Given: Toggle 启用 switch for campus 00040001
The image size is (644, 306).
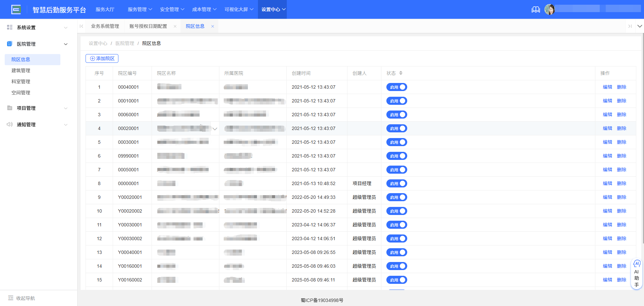Looking at the screenshot, I should click(x=396, y=87).
